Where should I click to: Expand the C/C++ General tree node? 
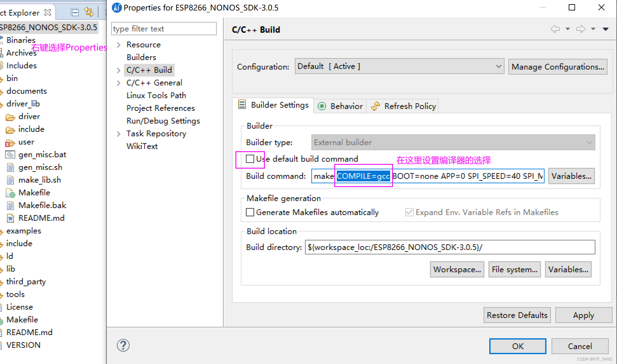(x=119, y=83)
